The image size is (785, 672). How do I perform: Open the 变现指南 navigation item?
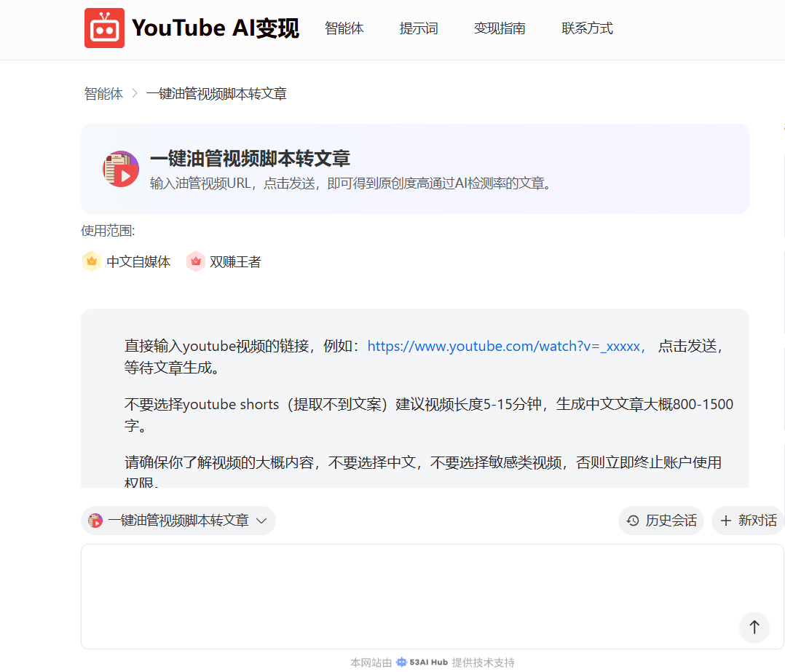pos(500,28)
